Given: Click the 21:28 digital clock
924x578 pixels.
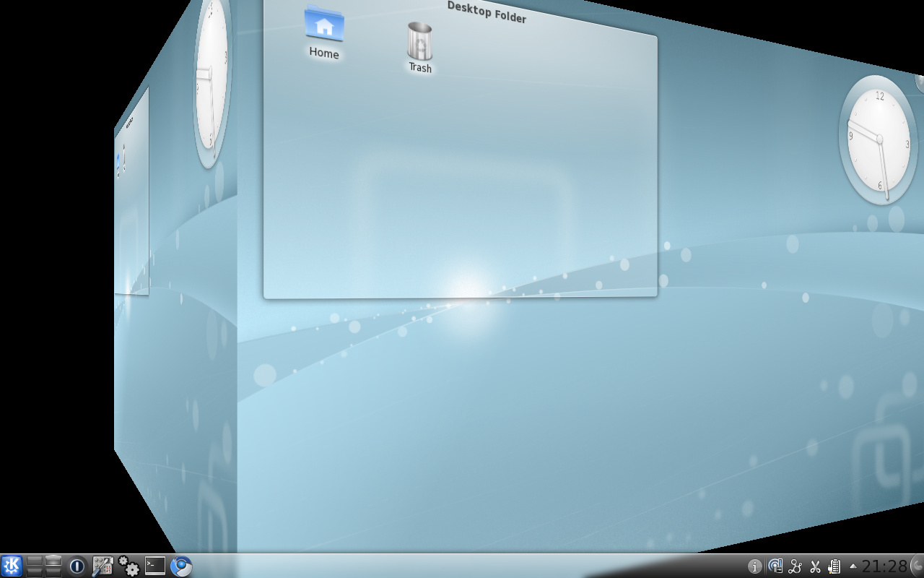Looking at the screenshot, I should tap(884, 566).
